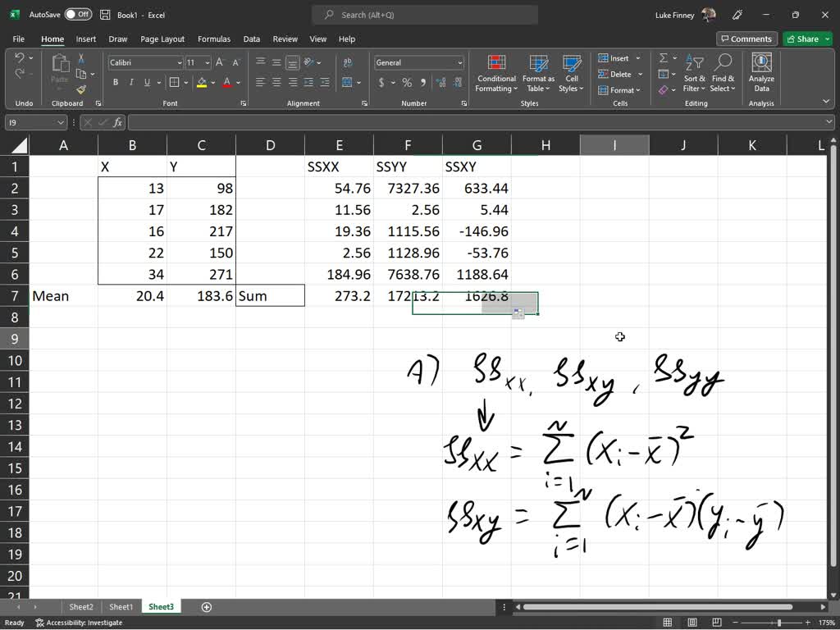Open the Sort & Filter tool
This screenshot has width=840, height=630.
click(694, 74)
